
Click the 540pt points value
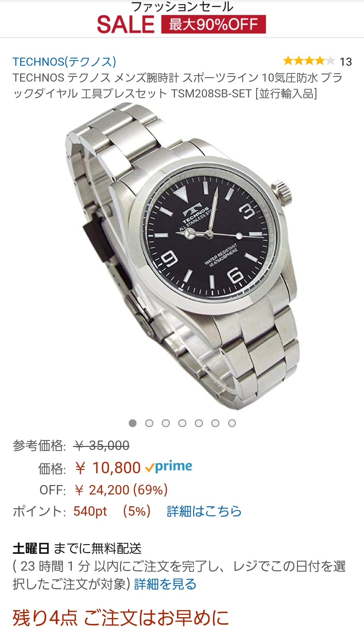(x=90, y=511)
